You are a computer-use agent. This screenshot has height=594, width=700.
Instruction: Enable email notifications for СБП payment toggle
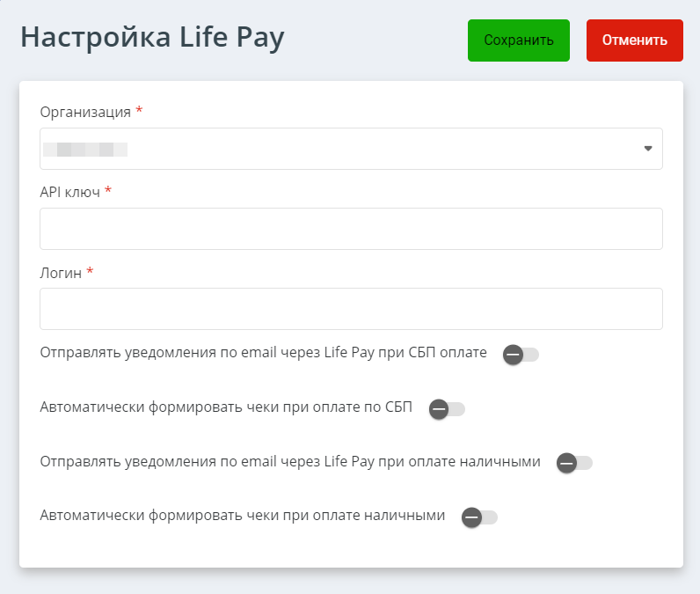(x=521, y=355)
